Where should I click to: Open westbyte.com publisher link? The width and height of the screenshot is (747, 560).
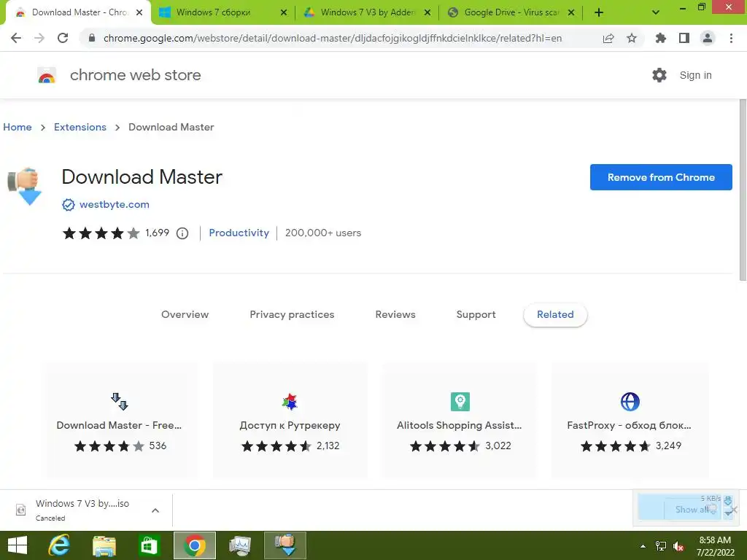115,204
